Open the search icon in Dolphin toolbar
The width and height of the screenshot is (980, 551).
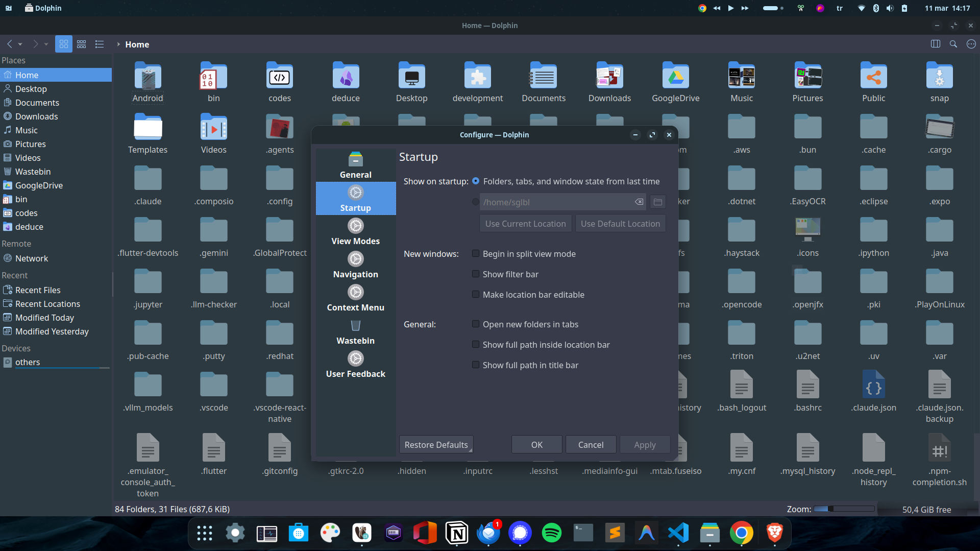[953, 44]
